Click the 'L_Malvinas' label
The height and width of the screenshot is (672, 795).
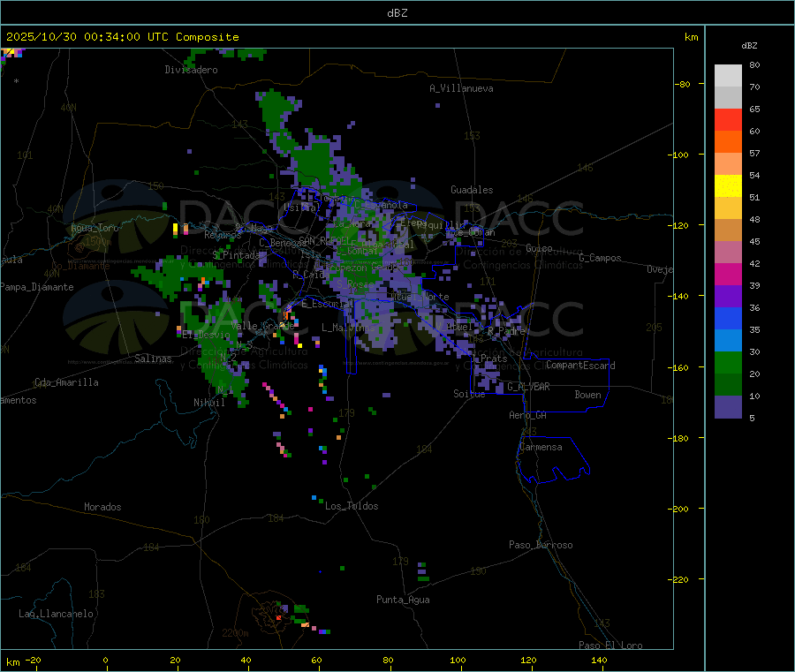[348, 328]
